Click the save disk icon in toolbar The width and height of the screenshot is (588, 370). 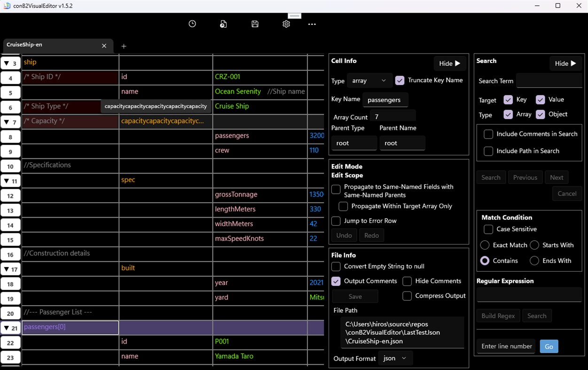[255, 24]
